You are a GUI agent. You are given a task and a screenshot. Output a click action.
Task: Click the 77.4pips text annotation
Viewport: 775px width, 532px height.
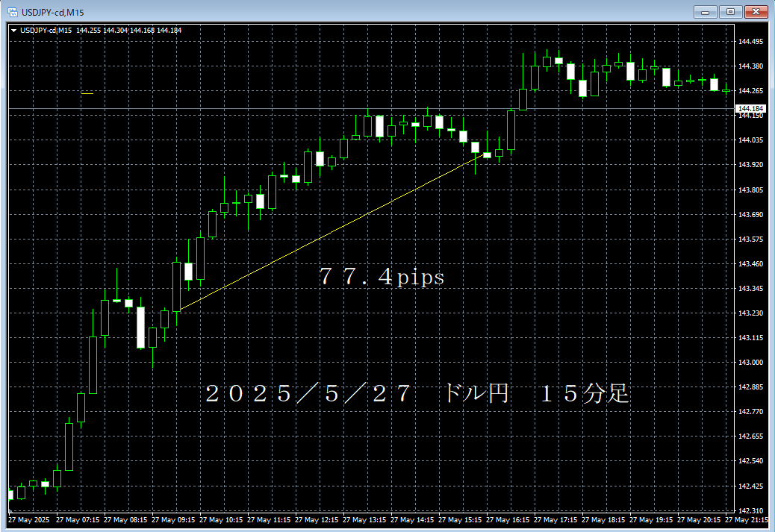pyautogui.click(x=382, y=277)
